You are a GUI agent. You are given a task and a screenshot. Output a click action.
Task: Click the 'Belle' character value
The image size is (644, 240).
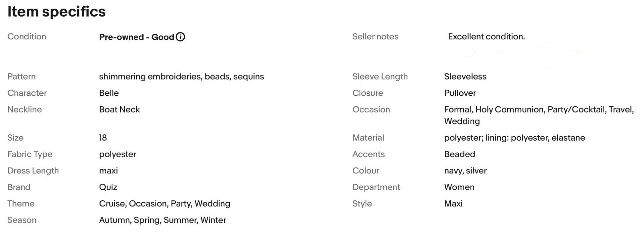[x=109, y=93]
